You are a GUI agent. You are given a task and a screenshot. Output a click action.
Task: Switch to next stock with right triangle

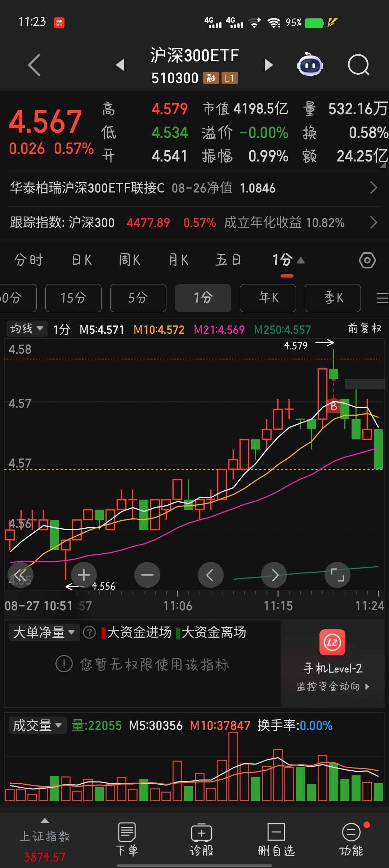click(268, 65)
